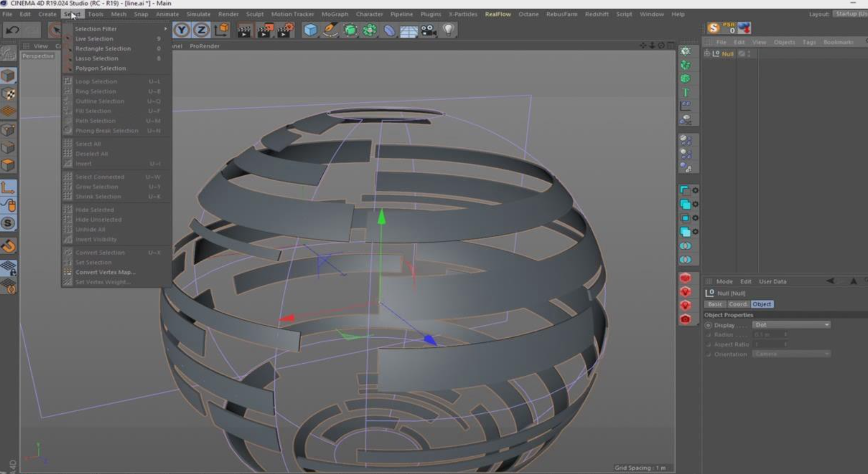This screenshot has height=474, width=868.
Task: Add a Cube primitive object
Action: [310, 30]
